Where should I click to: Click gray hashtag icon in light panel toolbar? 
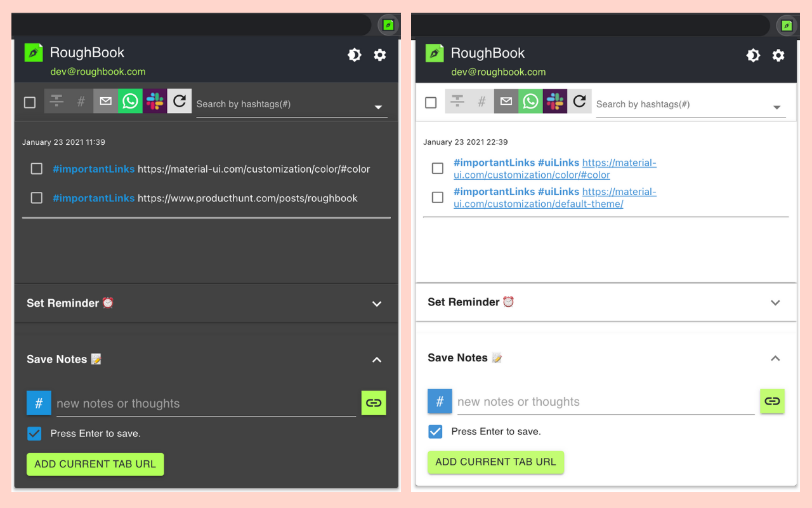point(482,101)
